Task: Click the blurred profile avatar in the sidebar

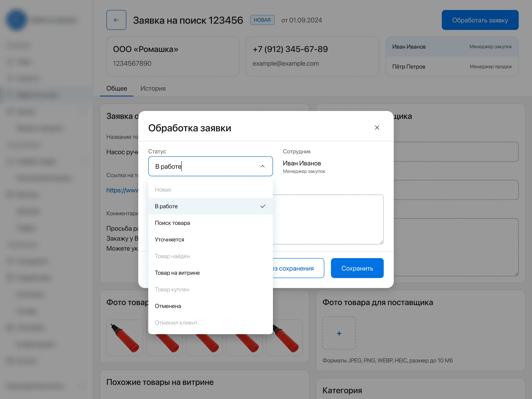Action: (16, 20)
